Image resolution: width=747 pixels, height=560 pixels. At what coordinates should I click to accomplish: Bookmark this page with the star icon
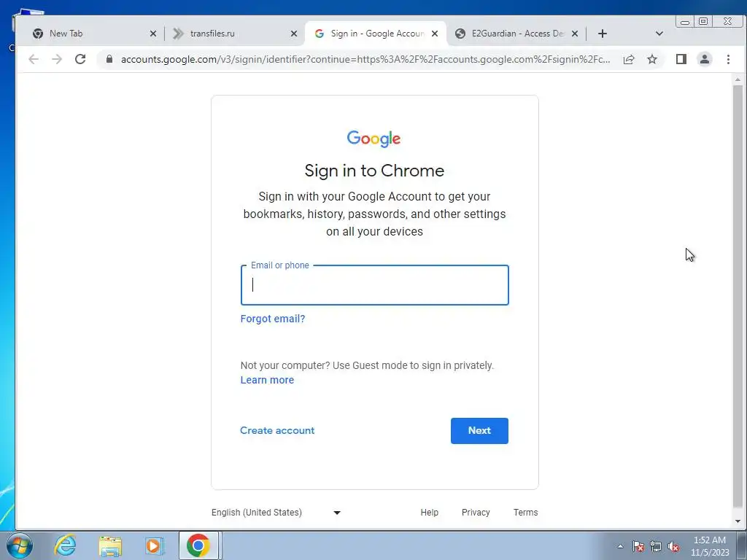tap(652, 59)
